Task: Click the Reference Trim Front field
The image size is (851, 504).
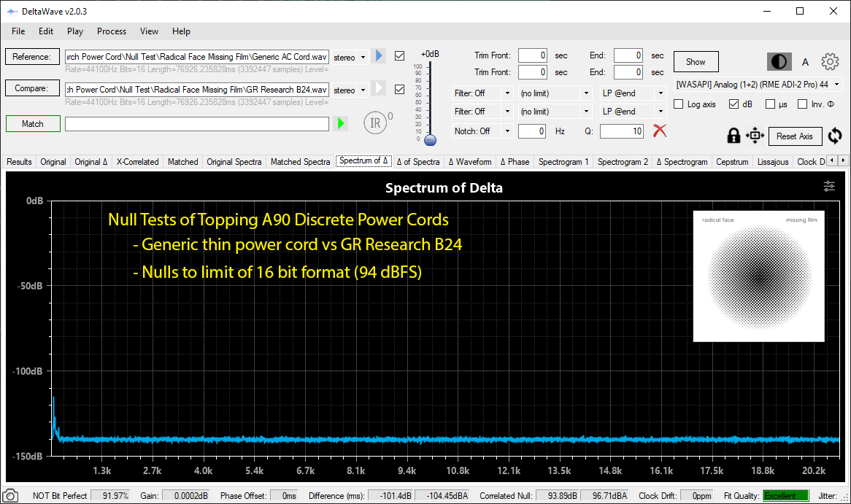Action: (x=532, y=55)
